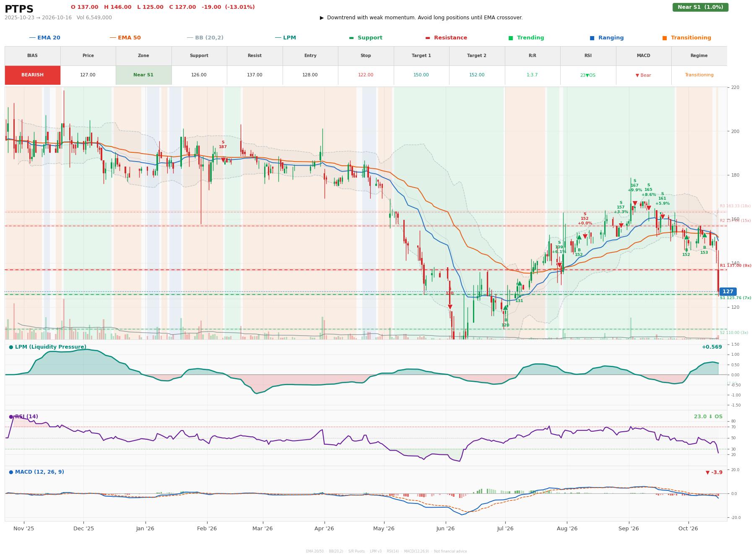Click the Support value 126.00
Screen dimensions: 756x558
click(199, 75)
